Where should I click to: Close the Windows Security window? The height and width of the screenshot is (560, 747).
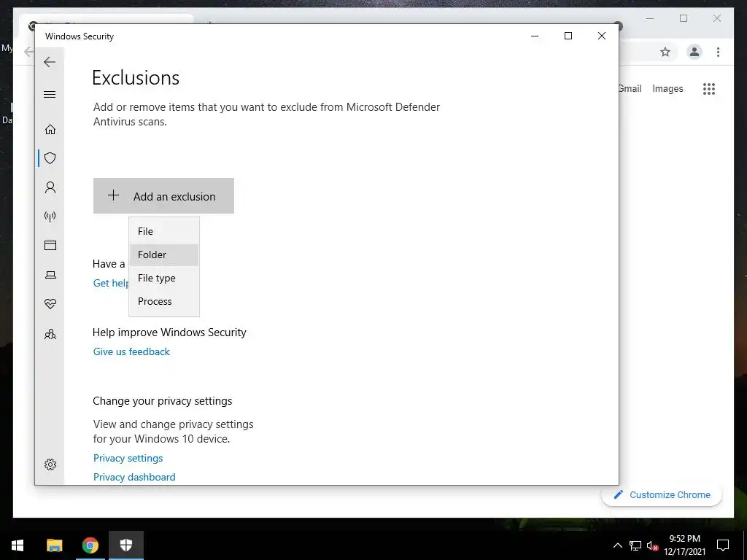(602, 36)
